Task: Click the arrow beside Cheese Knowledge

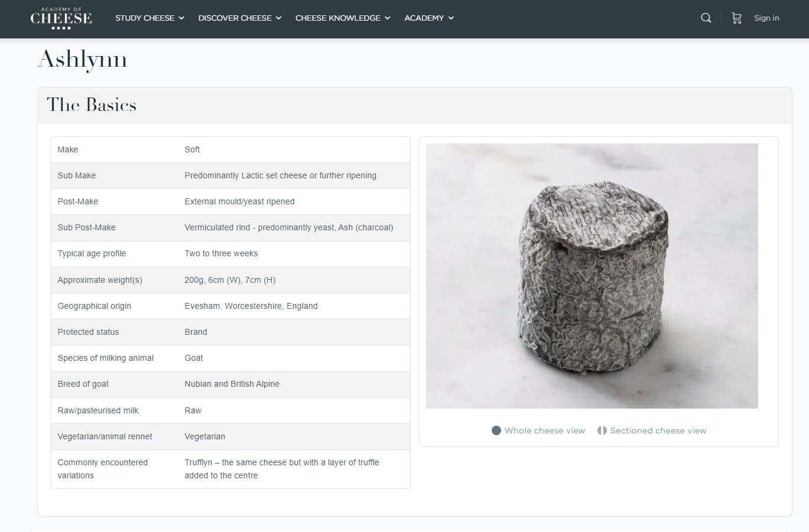Action: click(388, 18)
